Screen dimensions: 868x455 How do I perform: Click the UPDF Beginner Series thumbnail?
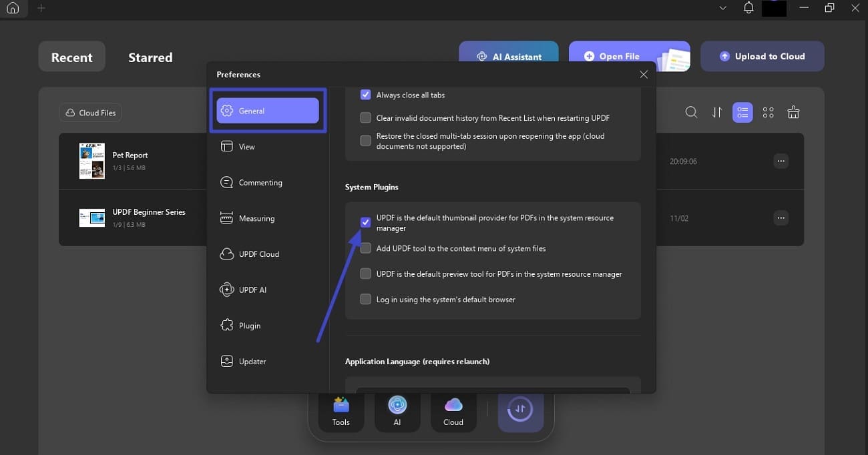[91, 217]
